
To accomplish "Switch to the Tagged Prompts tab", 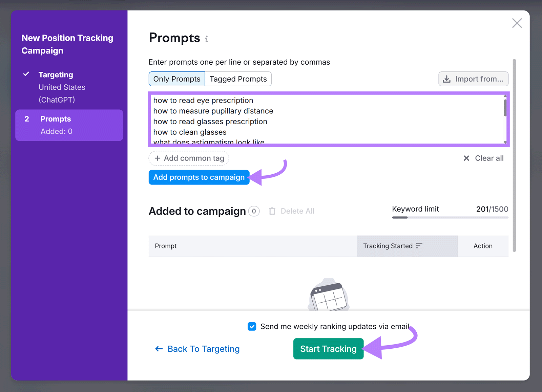I will coord(238,79).
